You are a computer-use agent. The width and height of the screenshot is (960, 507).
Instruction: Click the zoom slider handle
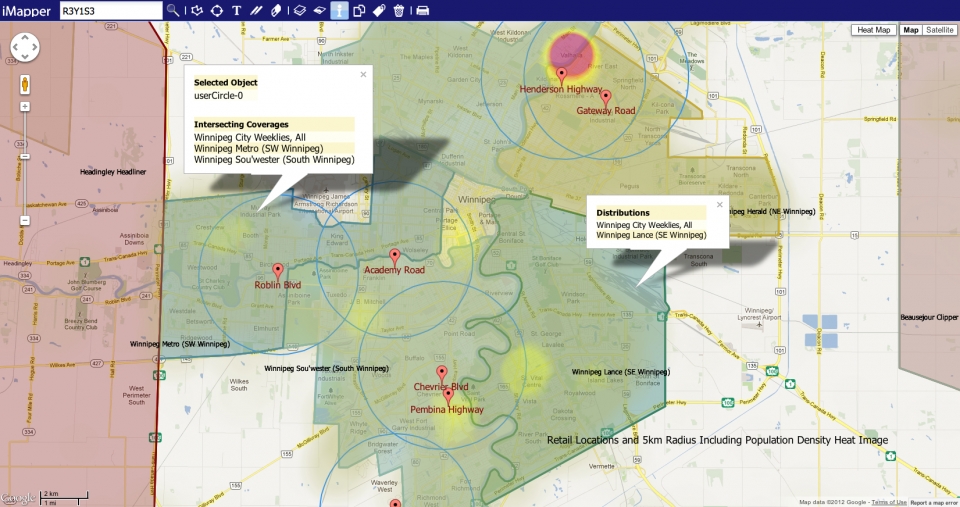pos(25,157)
